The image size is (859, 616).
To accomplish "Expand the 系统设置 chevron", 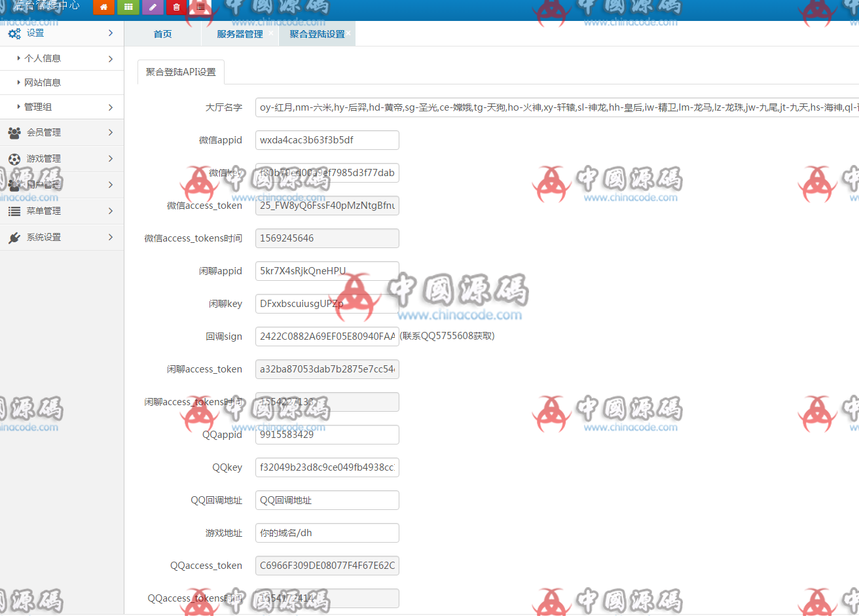I will pyautogui.click(x=111, y=237).
